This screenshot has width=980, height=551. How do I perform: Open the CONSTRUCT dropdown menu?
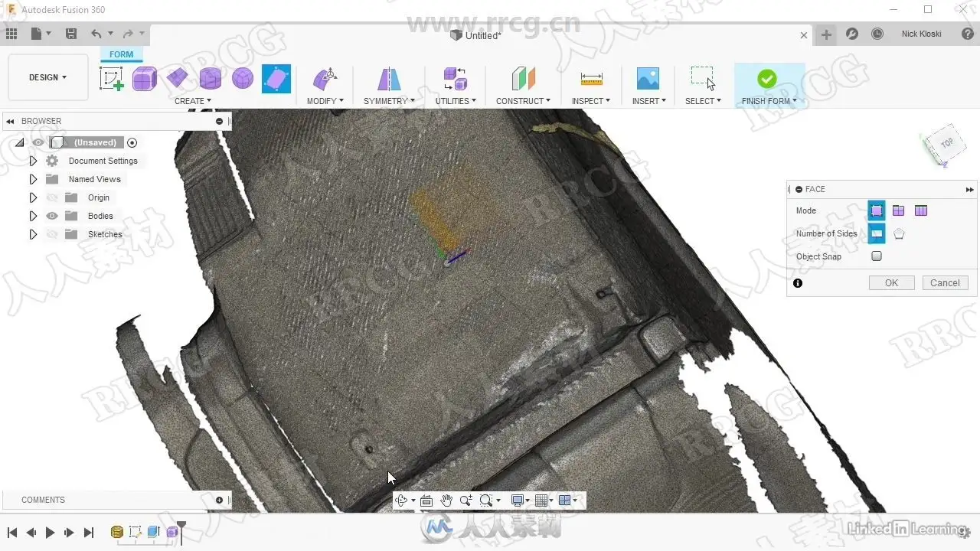click(x=524, y=101)
